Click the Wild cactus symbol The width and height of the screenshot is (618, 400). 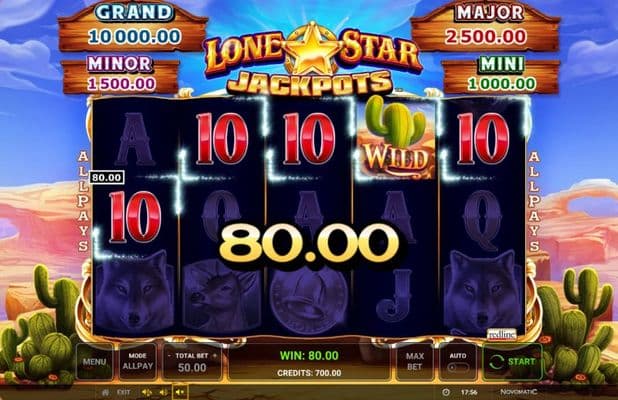coord(395,136)
